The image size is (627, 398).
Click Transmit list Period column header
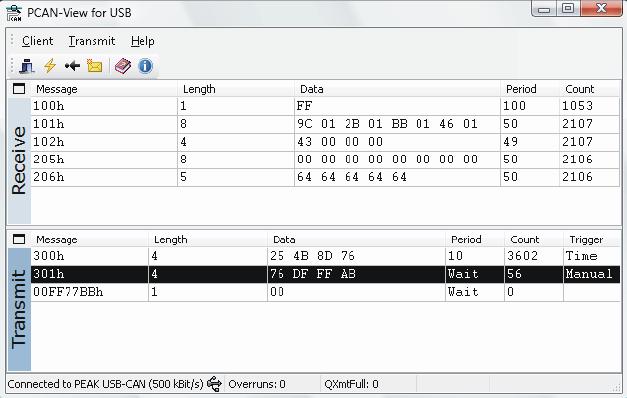[466, 239]
